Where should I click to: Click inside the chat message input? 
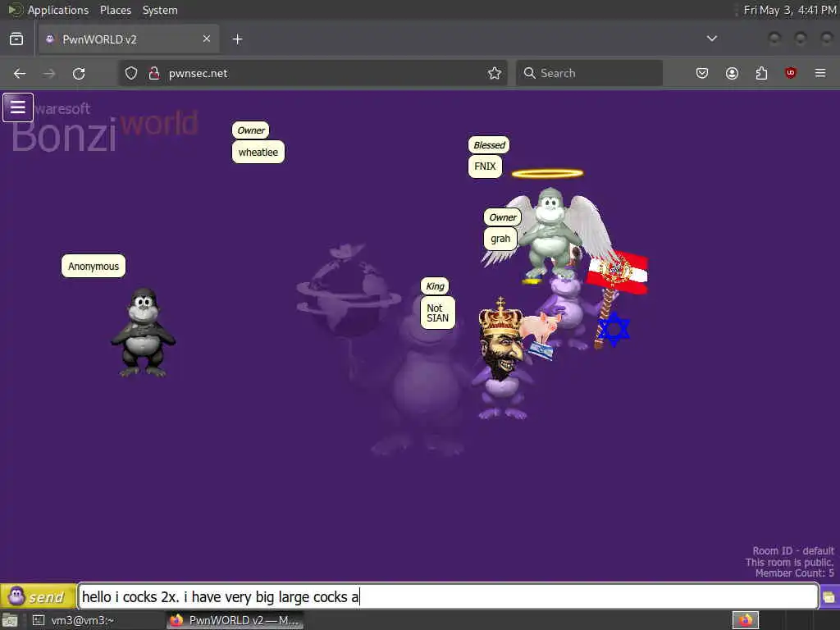coord(449,596)
